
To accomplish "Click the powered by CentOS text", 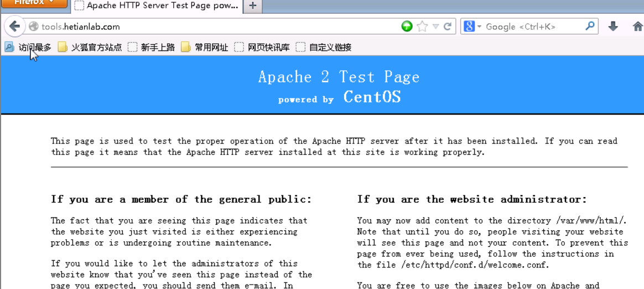I will [x=339, y=97].
